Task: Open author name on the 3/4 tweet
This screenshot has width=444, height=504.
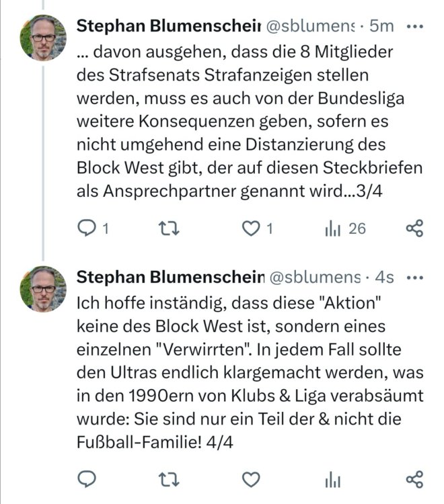Action: pos(168,26)
